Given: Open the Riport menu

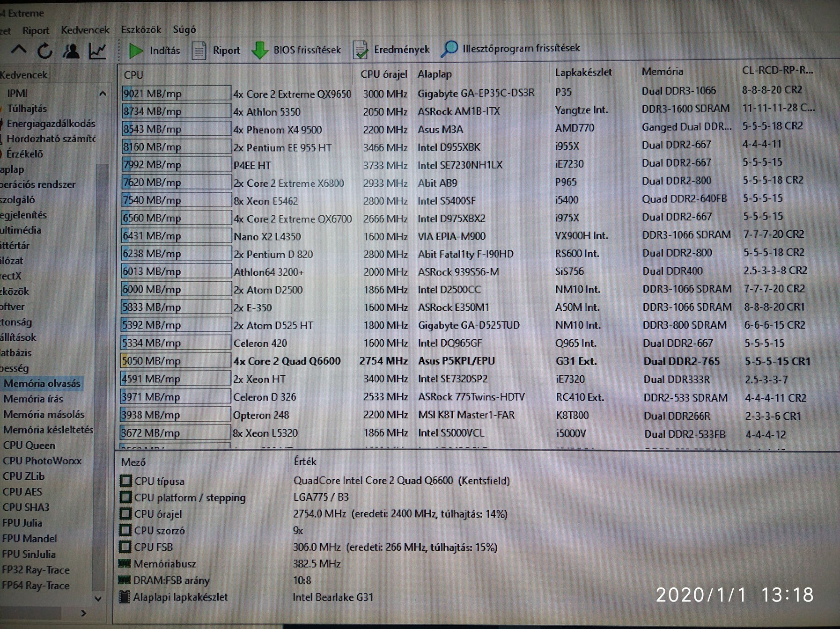Looking at the screenshot, I should coord(36,30).
